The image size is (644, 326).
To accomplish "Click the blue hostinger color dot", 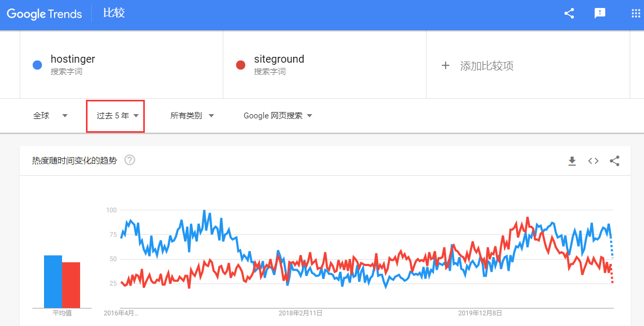I will (37, 65).
